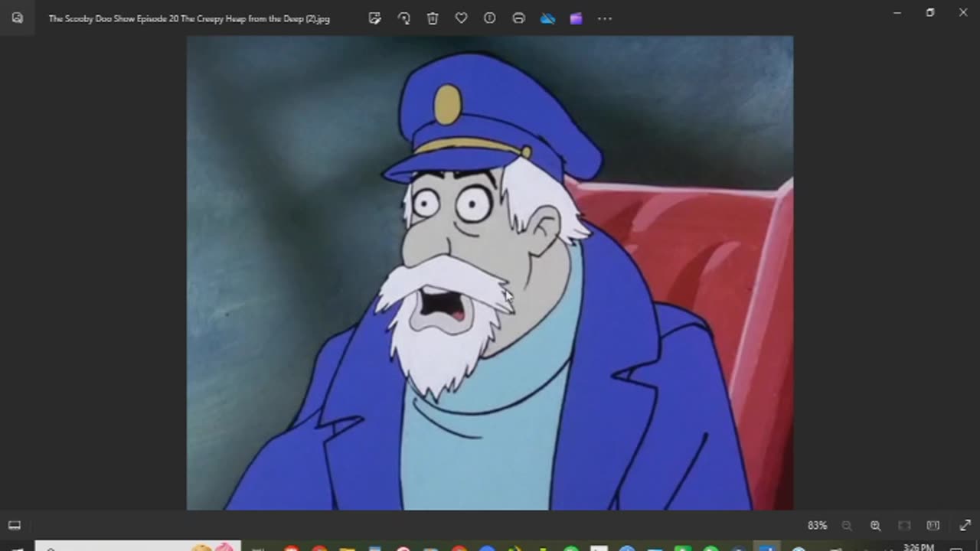The image size is (980, 551).
Task: Restore down the Photos window
Action: pos(930,12)
